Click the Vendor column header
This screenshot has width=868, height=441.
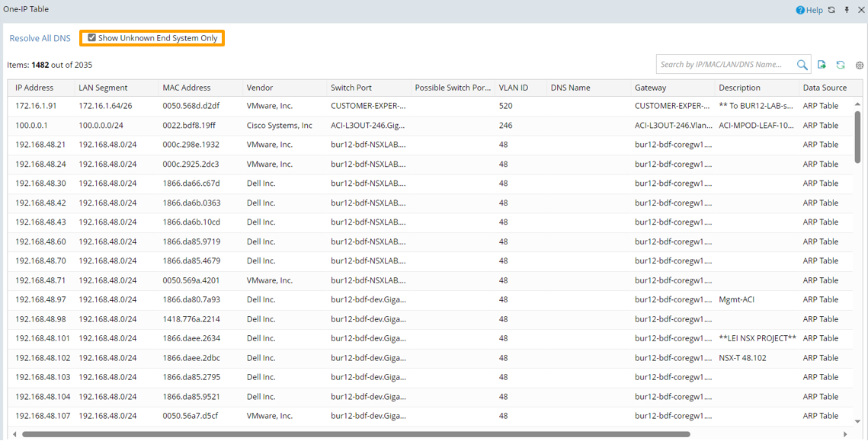(x=260, y=88)
